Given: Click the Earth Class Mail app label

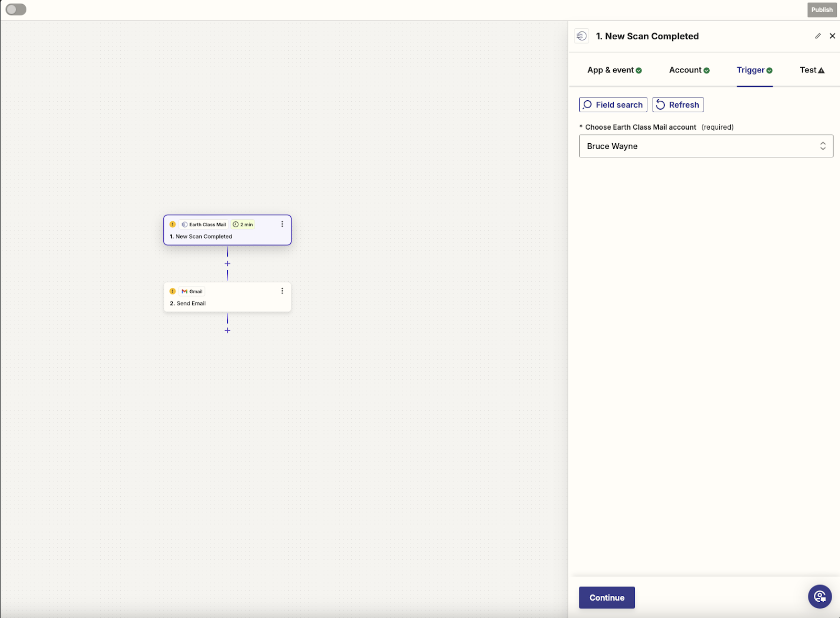Looking at the screenshot, I should pyautogui.click(x=204, y=225).
